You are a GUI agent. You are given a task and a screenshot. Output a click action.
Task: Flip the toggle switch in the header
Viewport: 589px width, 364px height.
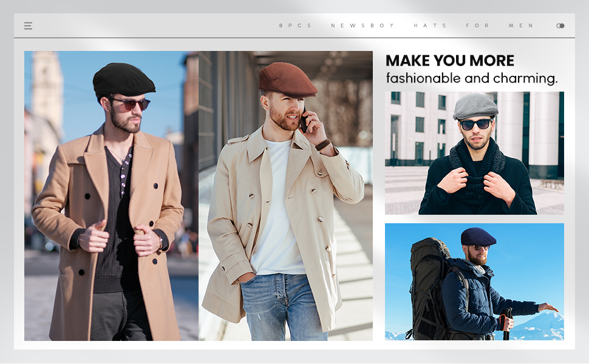pyautogui.click(x=560, y=25)
